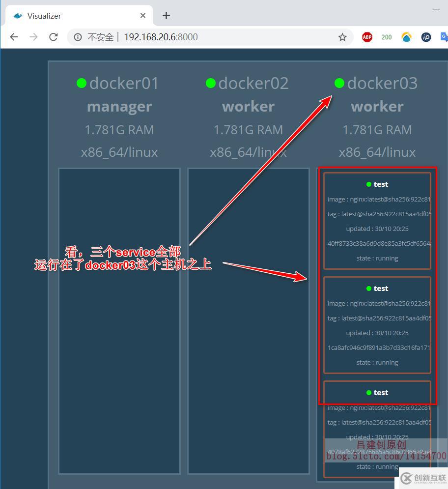
Task: Open the Adblock Plus extension icon
Action: point(367,37)
